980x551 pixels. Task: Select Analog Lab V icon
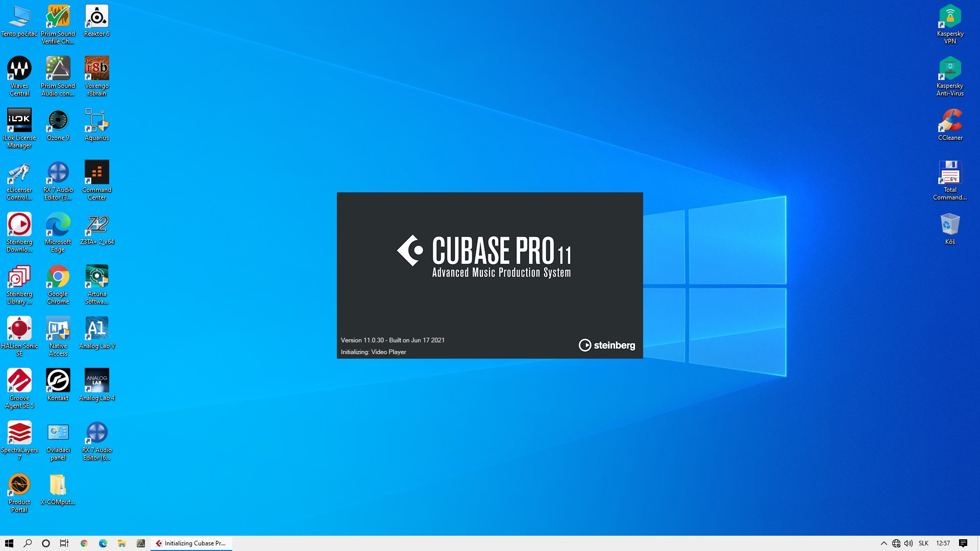tap(97, 333)
